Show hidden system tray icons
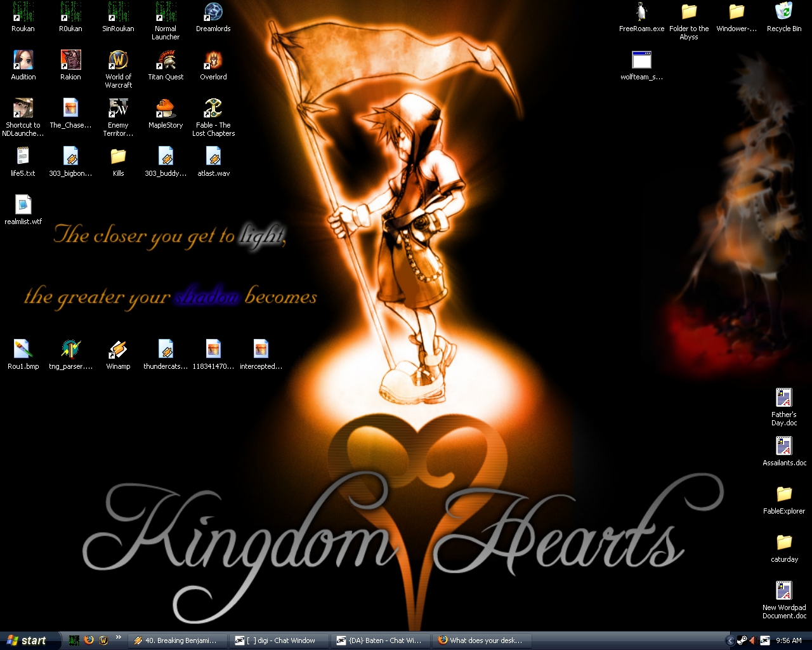The image size is (812, 650). pos(730,641)
